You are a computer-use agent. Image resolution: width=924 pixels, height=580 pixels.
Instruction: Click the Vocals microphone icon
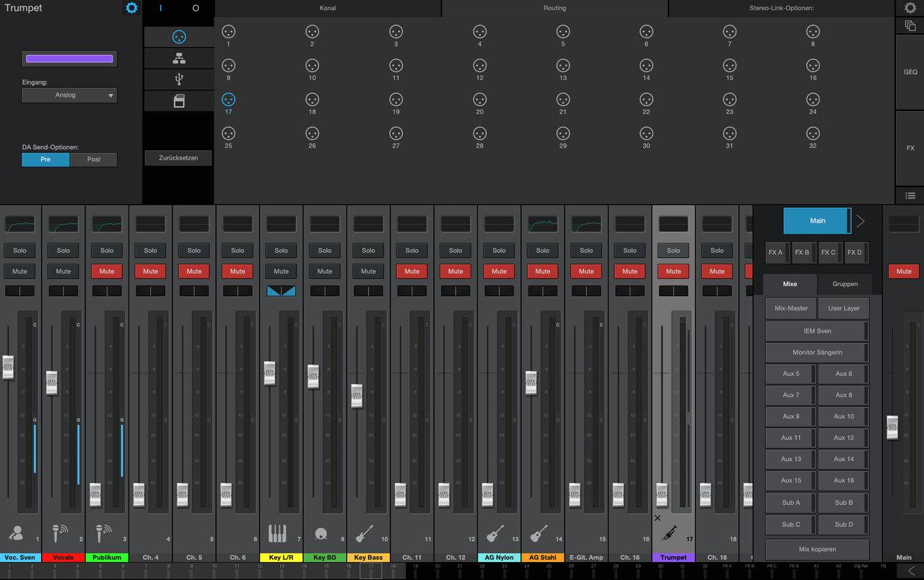tap(60, 534)
